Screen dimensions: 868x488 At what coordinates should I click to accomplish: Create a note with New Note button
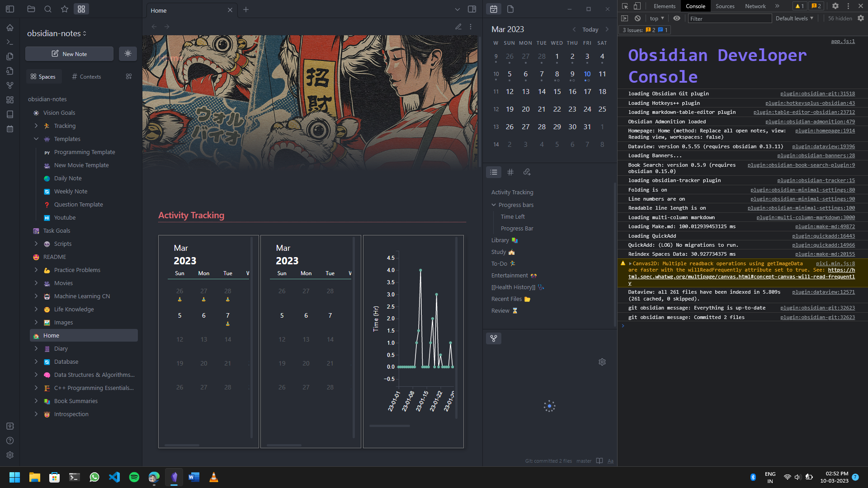click(x=69, y=53)
